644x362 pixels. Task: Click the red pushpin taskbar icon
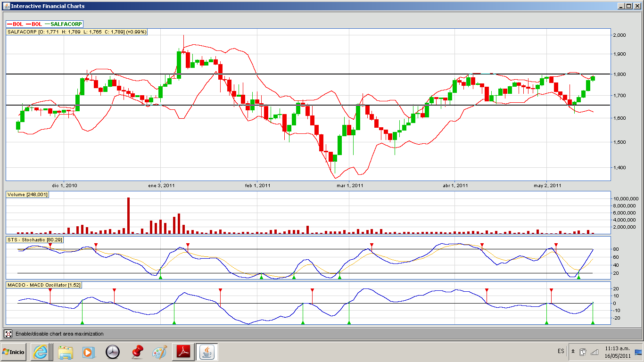137,352
